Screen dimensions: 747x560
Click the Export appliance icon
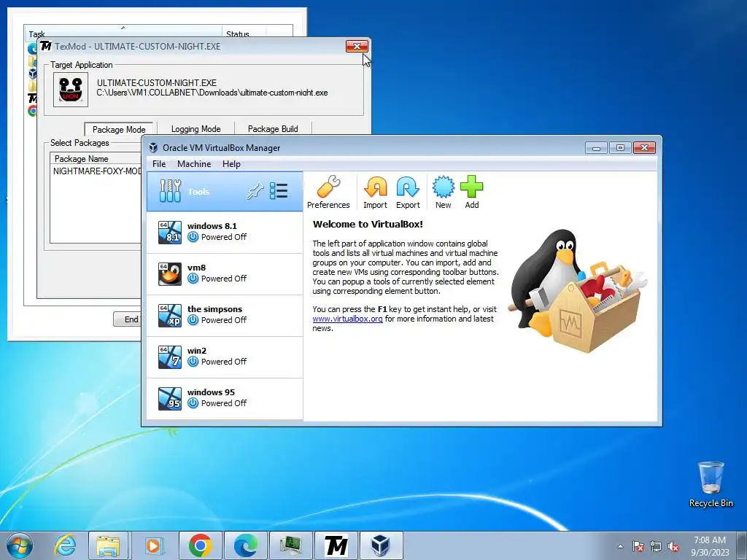pos(408,192)
